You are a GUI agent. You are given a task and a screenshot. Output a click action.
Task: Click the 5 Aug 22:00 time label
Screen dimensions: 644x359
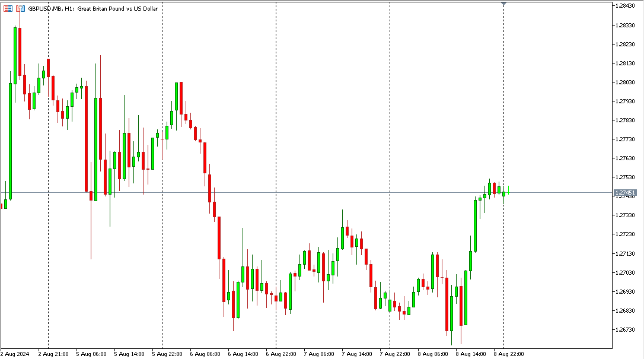[167, 354]
